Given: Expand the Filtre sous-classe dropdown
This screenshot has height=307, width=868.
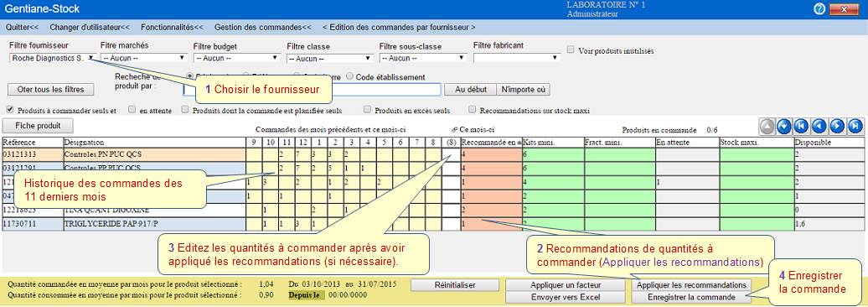Looking at the screenshot, I should pyautogui.click(x=423, y=58).
